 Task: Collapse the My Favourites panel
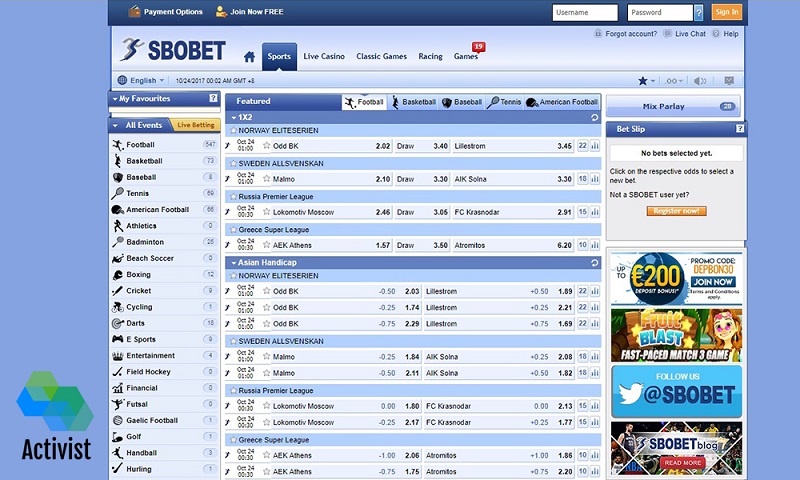[115, 99]
